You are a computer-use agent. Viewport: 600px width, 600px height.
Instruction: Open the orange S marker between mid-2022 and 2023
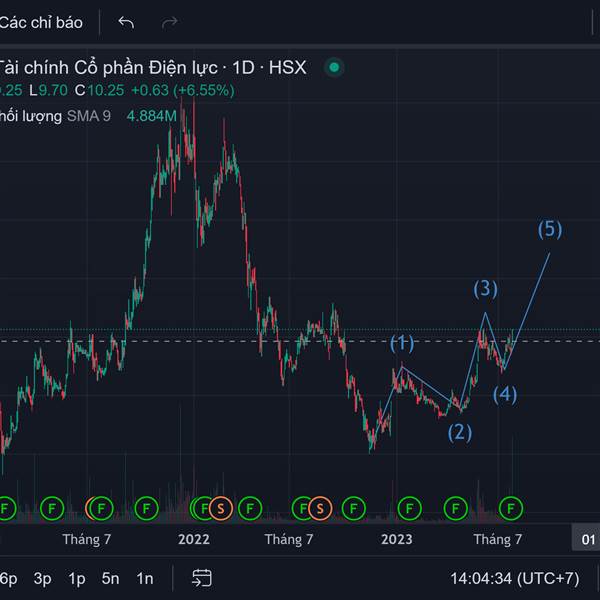[x=320, y=509]
